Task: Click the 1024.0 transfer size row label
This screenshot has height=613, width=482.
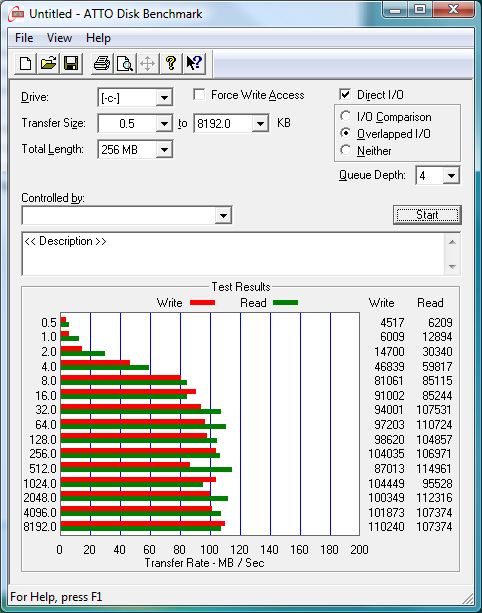Action: pyautogui.click(x=40, y=484)
